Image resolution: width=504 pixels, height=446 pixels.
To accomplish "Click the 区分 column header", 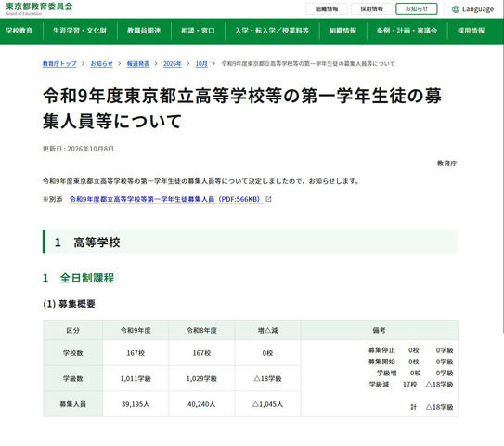I will [73, 330].
